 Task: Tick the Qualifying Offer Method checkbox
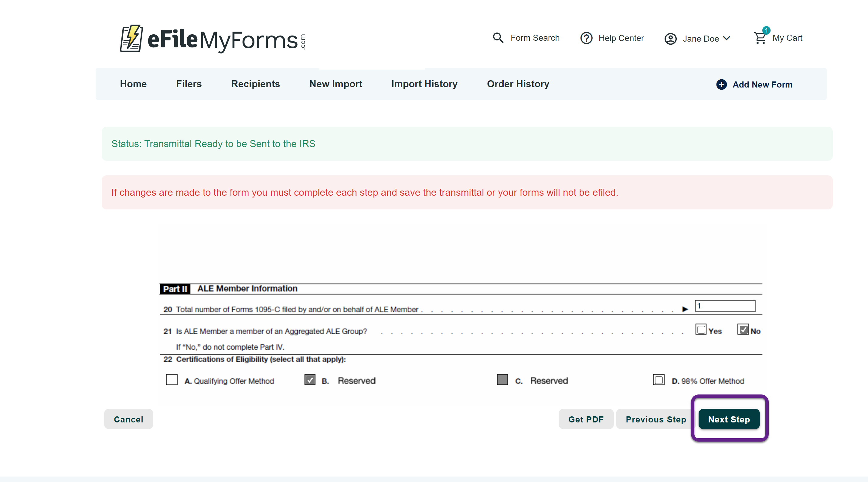[172, 380]
